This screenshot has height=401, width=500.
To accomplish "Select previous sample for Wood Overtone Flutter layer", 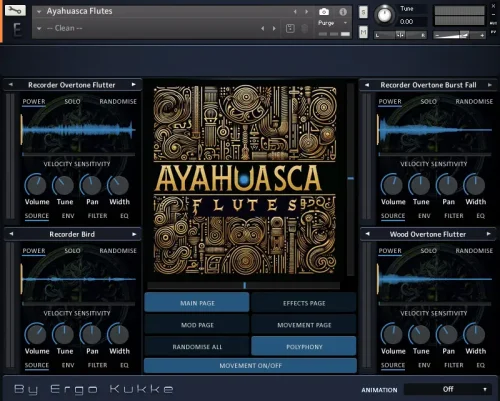I will 367,234.
